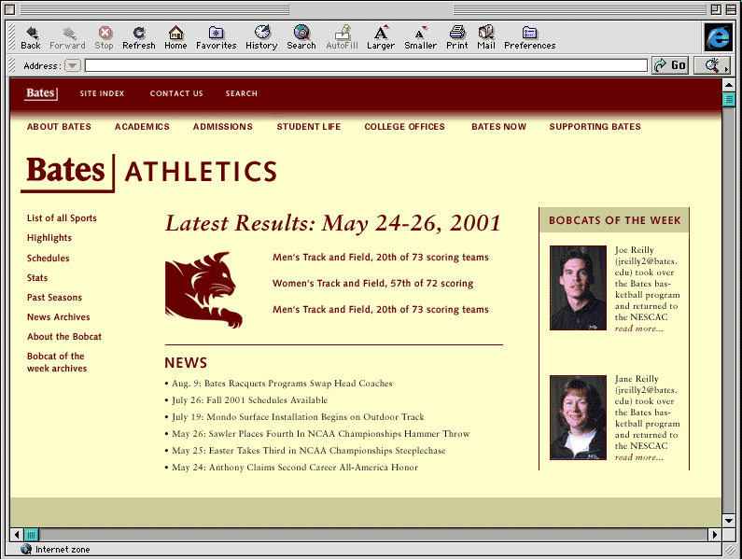The image size is (742, 560).
Task: Click the vertical scrollbar thumb
Action: point(729,100)
